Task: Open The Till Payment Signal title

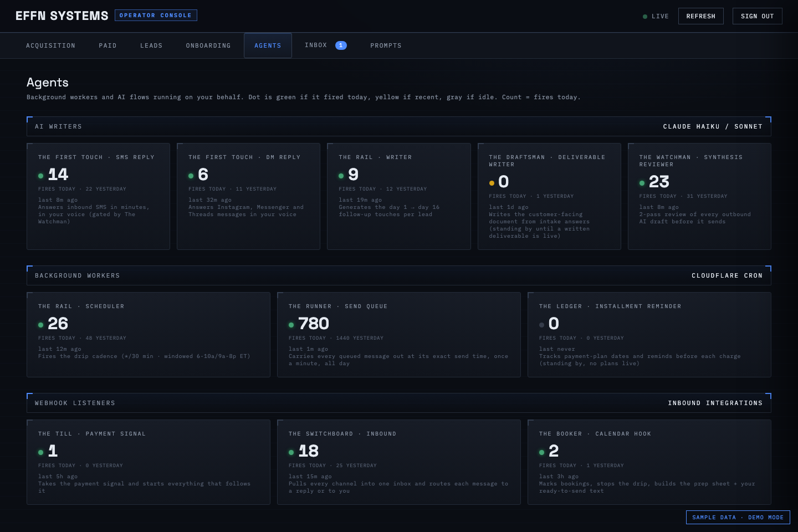Action: [x=92, y=434]
